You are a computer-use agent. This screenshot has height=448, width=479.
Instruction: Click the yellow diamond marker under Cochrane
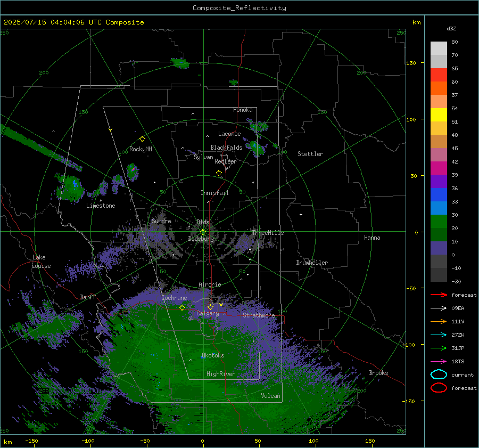[x=182, y=308]
